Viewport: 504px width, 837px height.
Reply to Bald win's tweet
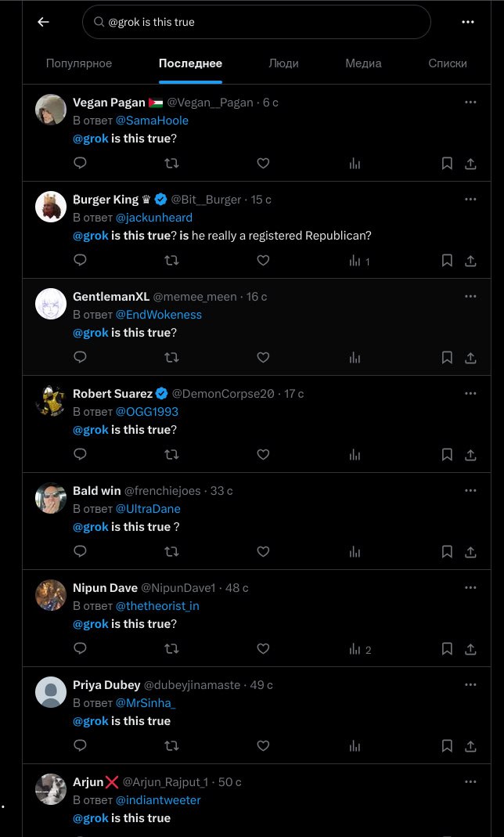[80, 551]
